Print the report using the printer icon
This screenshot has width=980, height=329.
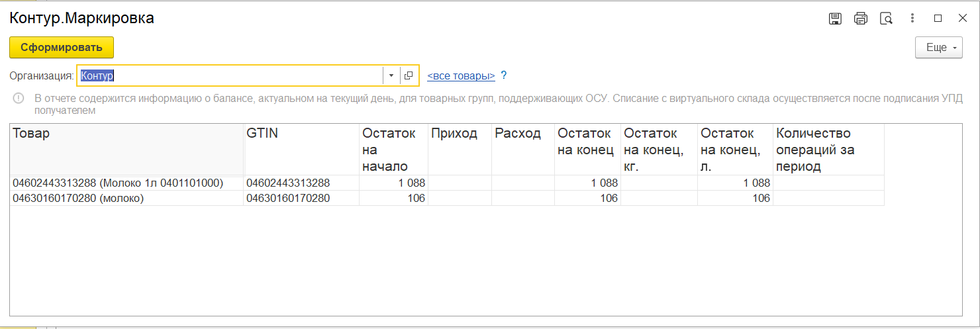tap(861, 19)
